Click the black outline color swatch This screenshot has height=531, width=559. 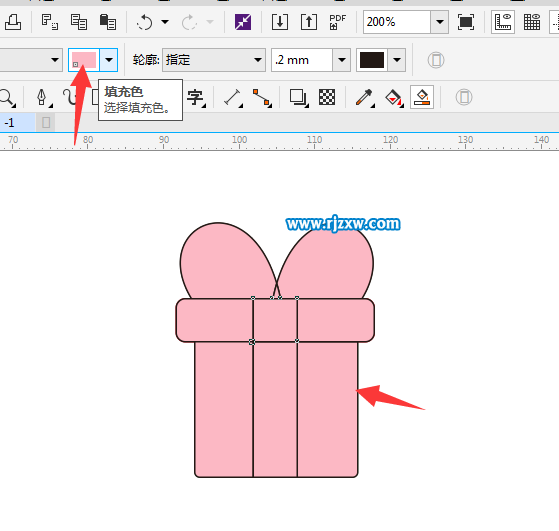coord(372,60)
